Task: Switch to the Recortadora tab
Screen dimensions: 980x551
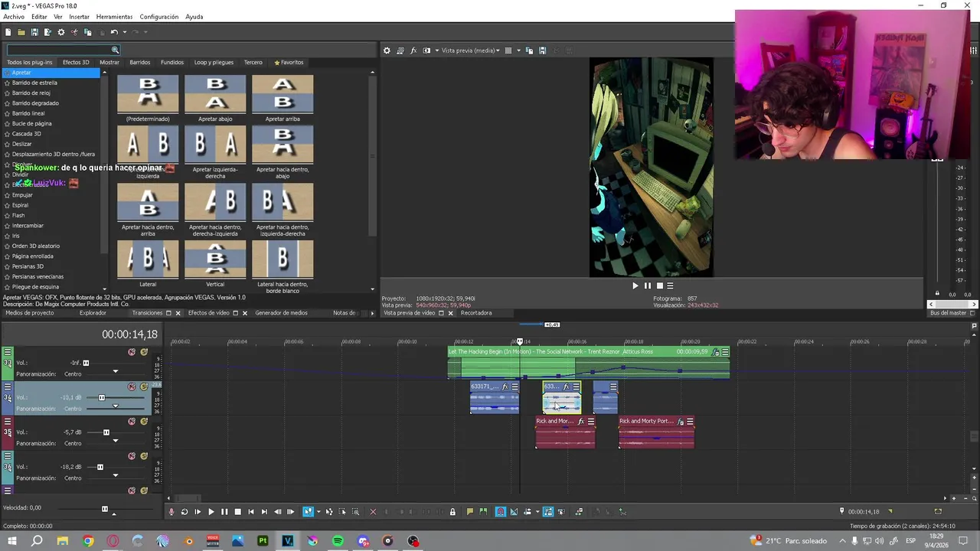Action: 476,313
